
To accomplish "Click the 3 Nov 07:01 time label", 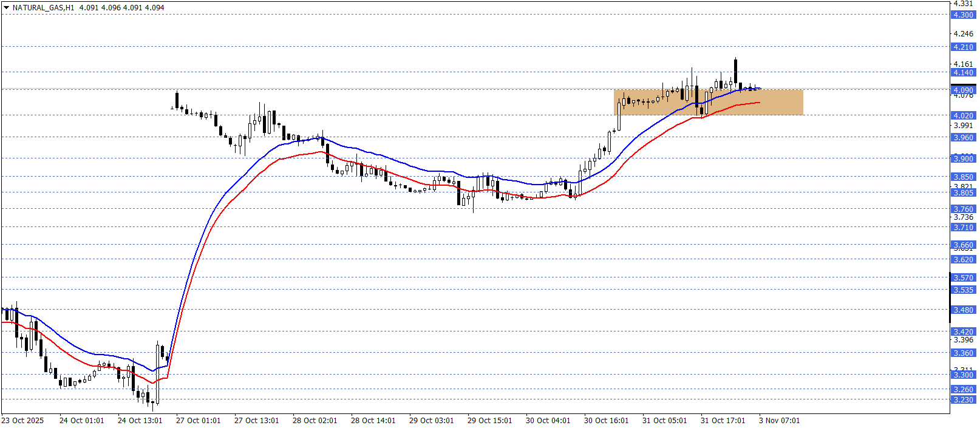I will pos(779,421).
